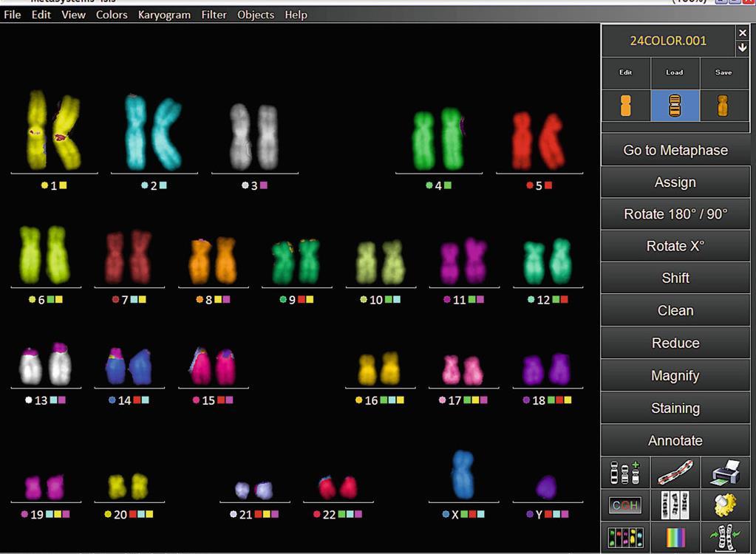Click the down arrow beside 24COLOR.001
Screen dimensions: 756x554
(743, 47)
